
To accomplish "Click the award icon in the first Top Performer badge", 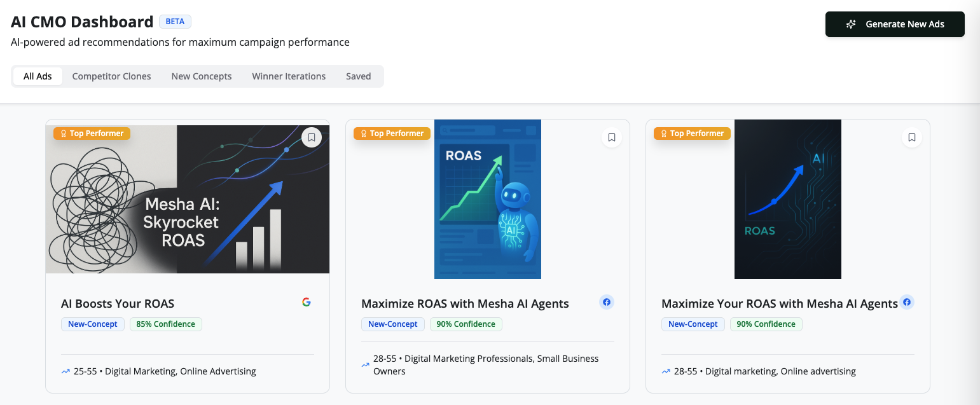I will pyautogui.click(x=63, y=134).
